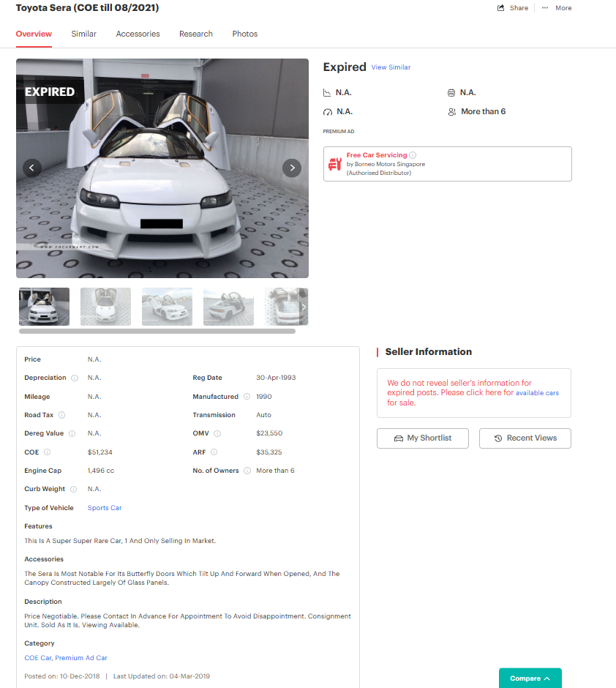Click the Depreciation info icon
Viewport: 616px width, 688px height.
tap(74, 378)
